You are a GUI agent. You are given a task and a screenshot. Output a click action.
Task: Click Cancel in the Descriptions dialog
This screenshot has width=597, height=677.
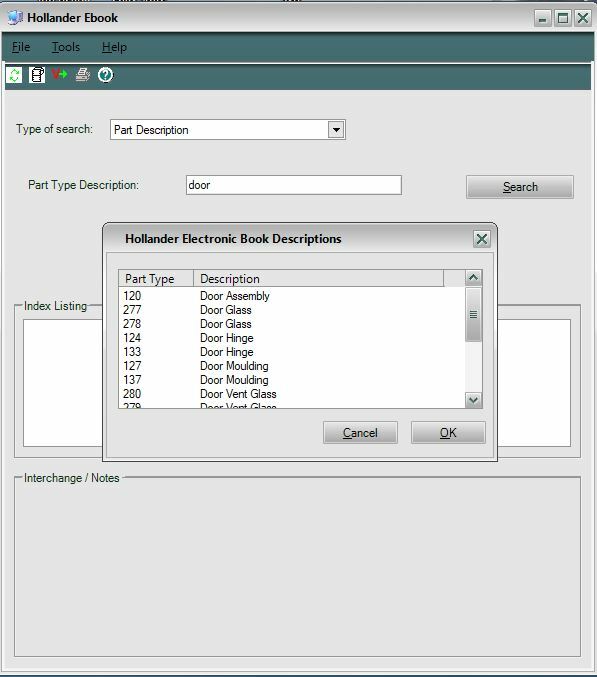point(360,433)
